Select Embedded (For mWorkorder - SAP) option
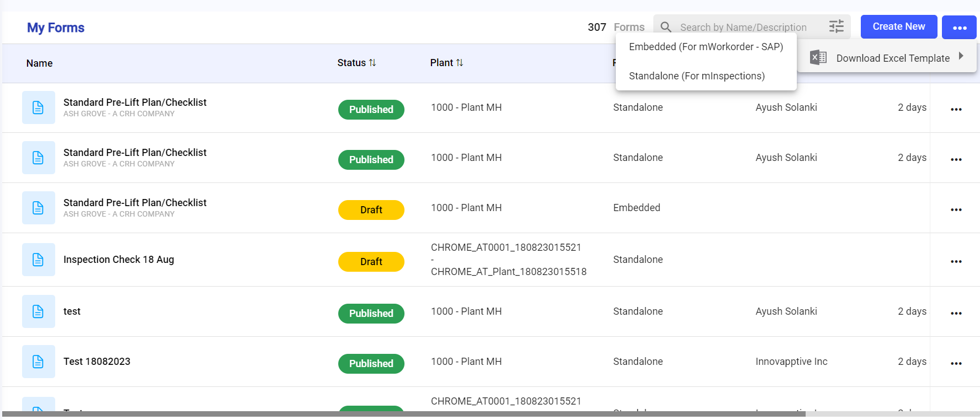 tap(706, 47)
